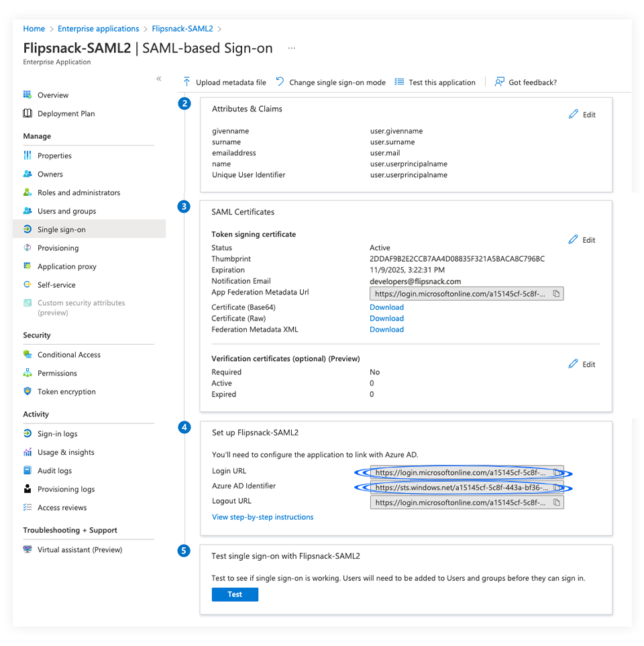Click the Sign-in logs icon
644x646 pixels.
tap(28, 433)
